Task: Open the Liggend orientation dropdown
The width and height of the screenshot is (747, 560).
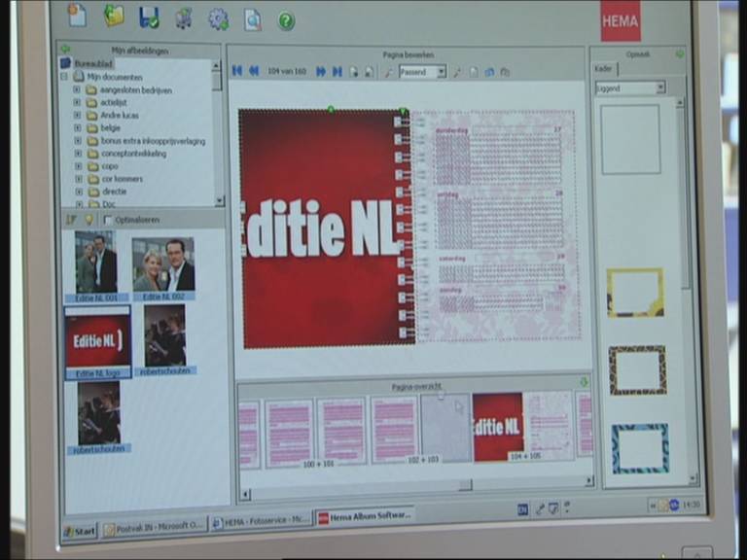Action: click(660, 87)
